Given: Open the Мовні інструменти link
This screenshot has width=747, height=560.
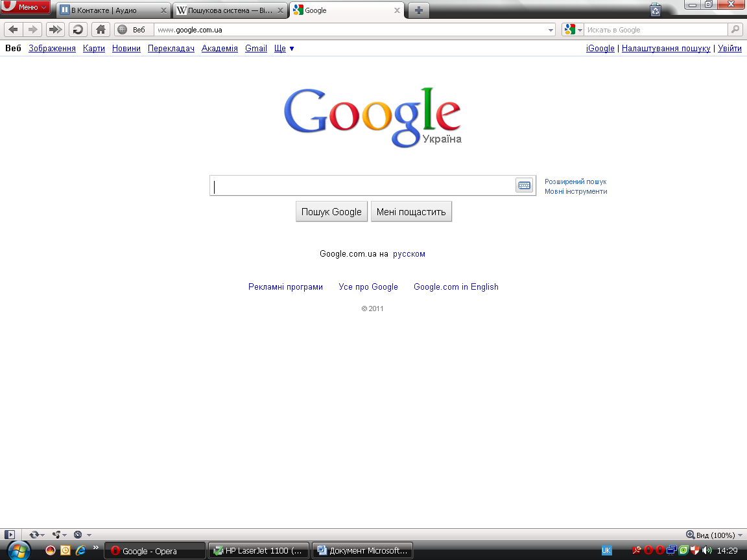Looking at the screenshot, I should [576, 191].
